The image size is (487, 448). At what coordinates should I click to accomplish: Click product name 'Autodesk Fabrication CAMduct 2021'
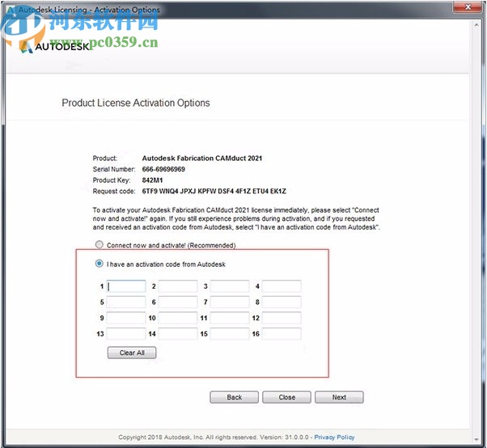coord(202,158)
